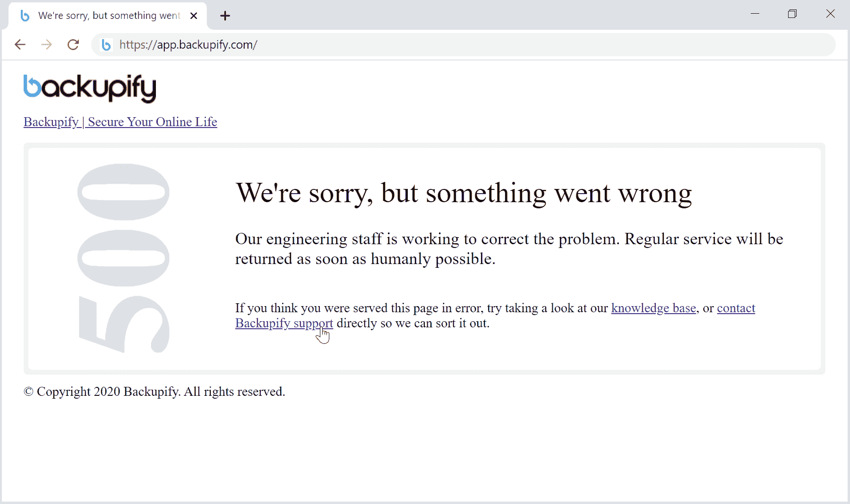Click the "Our engineering staff" paragraph text
Image resolution: width=850 pixels, height=504 pixels.
click(x=509, y=248)
